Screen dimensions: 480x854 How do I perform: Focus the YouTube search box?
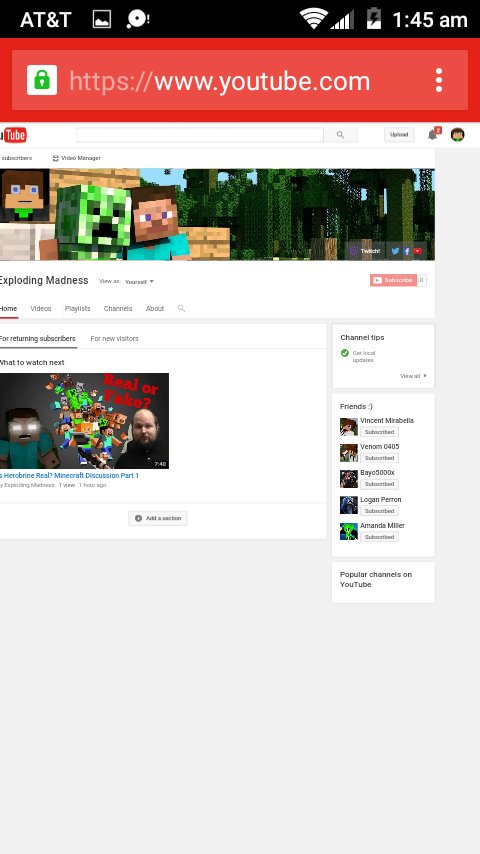coord(200,135)
